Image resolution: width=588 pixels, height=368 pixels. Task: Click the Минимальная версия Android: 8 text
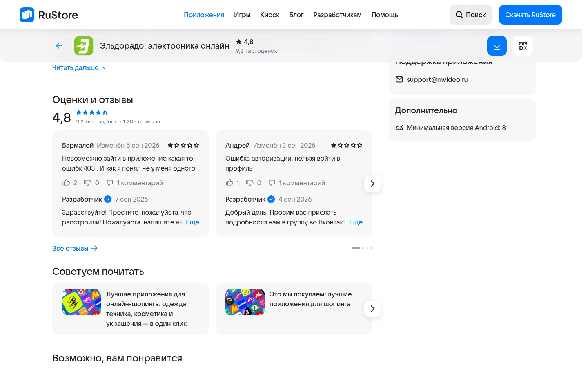coord(456,128)
